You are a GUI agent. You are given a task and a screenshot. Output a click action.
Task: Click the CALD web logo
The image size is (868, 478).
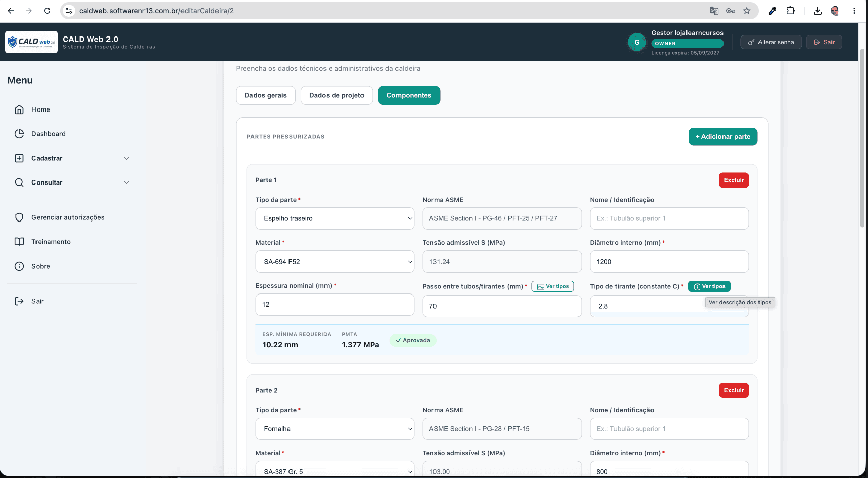pos(31,42)
